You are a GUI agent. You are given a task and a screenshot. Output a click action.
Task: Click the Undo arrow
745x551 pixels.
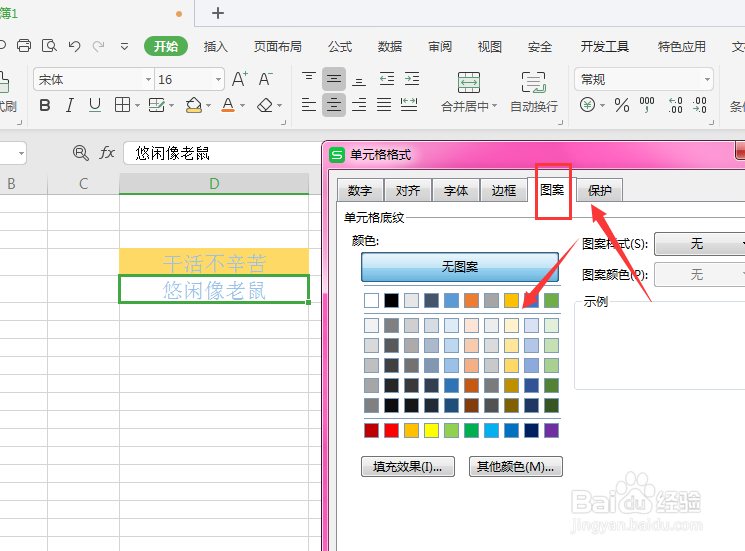click(x=74, y=46)
